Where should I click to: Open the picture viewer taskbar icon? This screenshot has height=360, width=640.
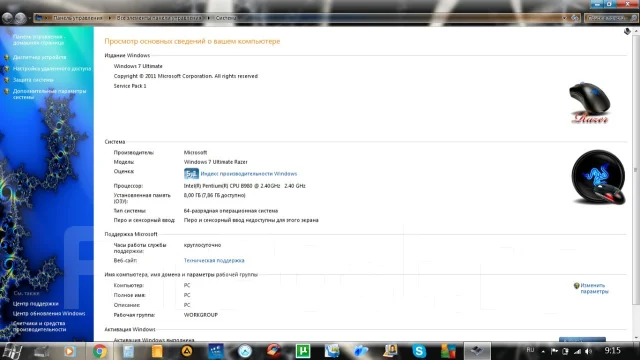[x=332, y=351]
